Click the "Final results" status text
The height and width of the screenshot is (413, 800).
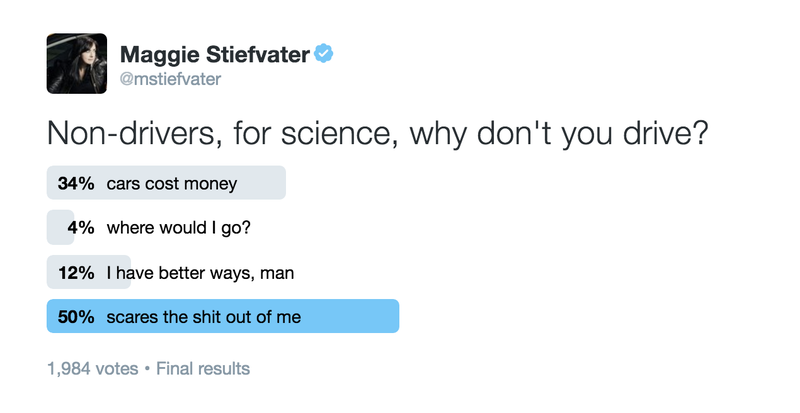pos(203,369)
